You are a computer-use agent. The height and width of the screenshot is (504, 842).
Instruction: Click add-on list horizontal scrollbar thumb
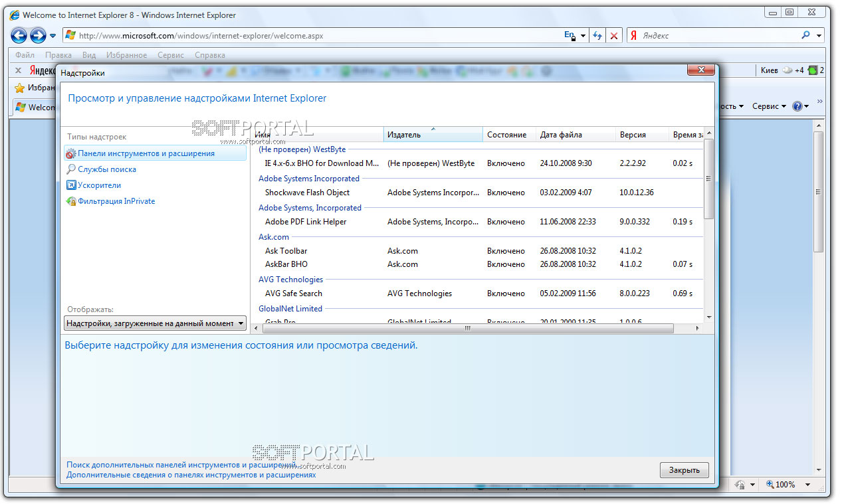467,328
